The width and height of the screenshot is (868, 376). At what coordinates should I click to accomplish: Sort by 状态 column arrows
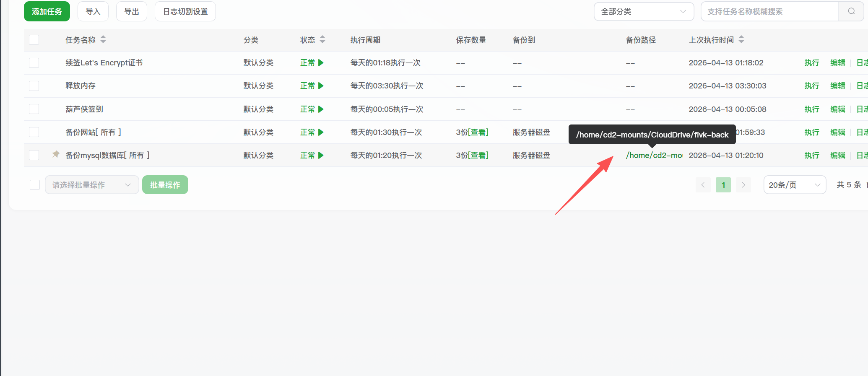[322, 40]
